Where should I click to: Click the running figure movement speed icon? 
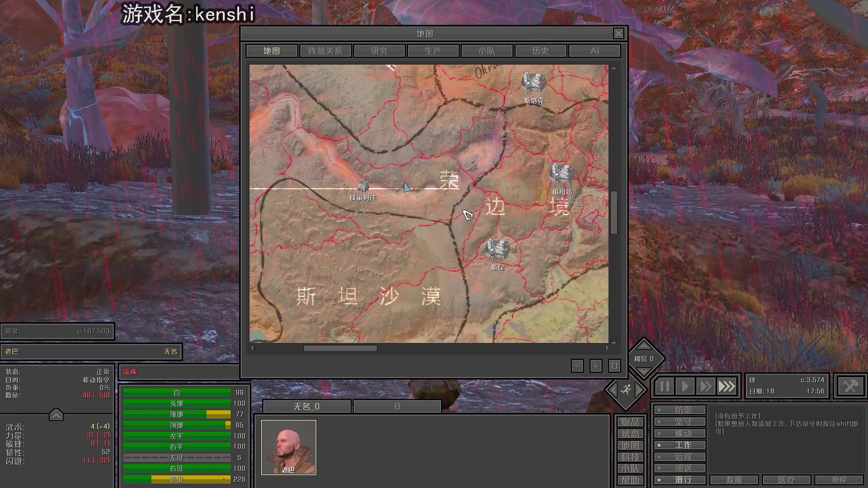[626, 389]
